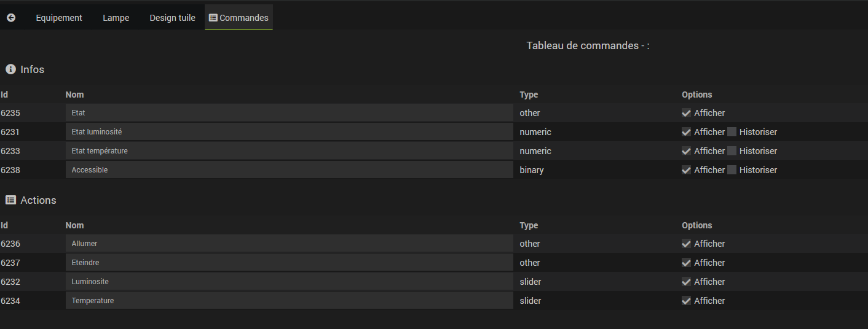The image size is (868, 329).
Task: Edit the Accessible name field
Action: [289, 170]
